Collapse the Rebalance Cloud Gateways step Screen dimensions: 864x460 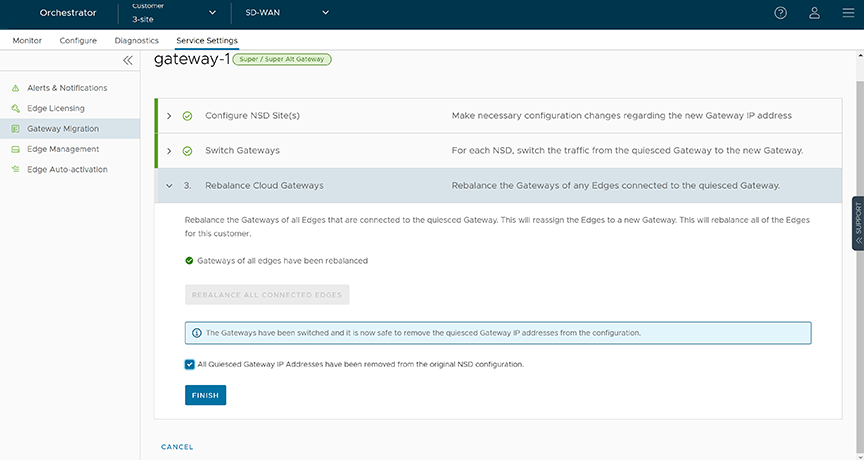coord(170,186)
